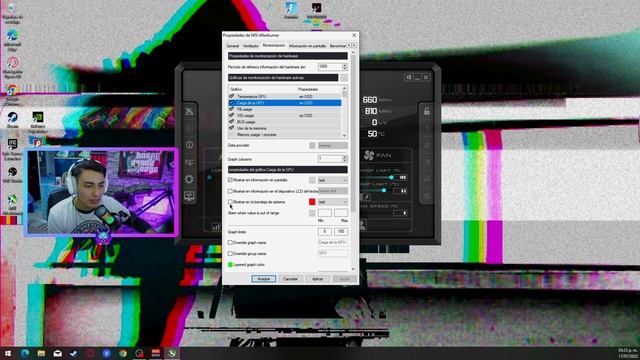Screen dimensions: 640x360
Task: Select the VID usage row
Action: (x=284, y=116)
